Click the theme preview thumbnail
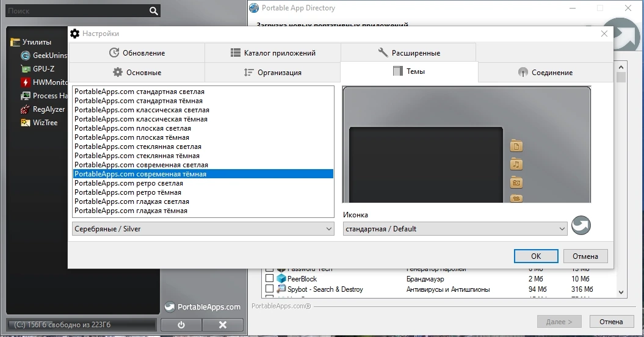 (x=466, y=145)
